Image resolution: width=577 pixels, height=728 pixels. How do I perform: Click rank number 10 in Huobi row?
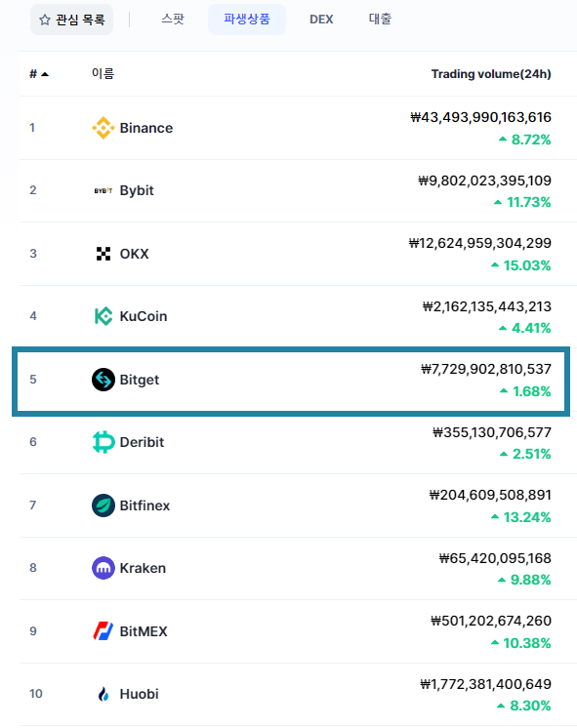pos(36,693)
